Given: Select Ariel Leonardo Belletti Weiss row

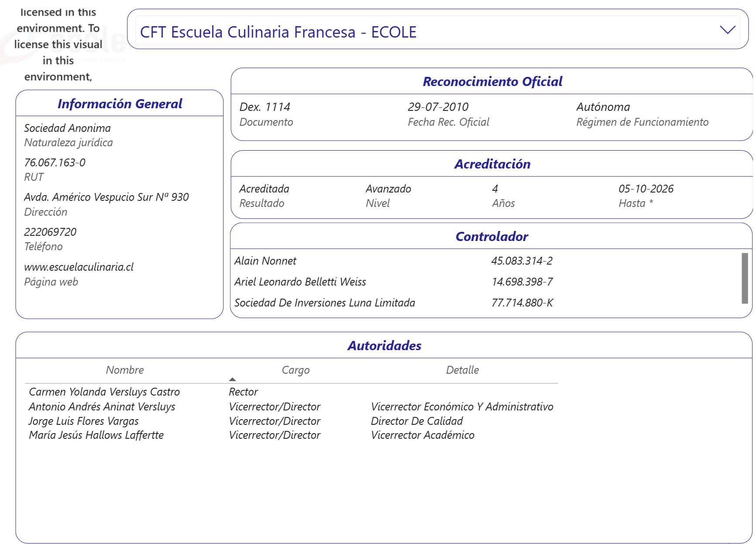Looking at the screenshot, I should pyautogui.click(x=300, y=282).
